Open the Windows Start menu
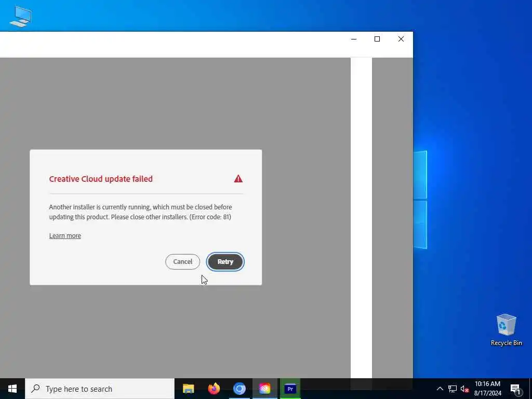The image size is (532, 399). (12, 389)
